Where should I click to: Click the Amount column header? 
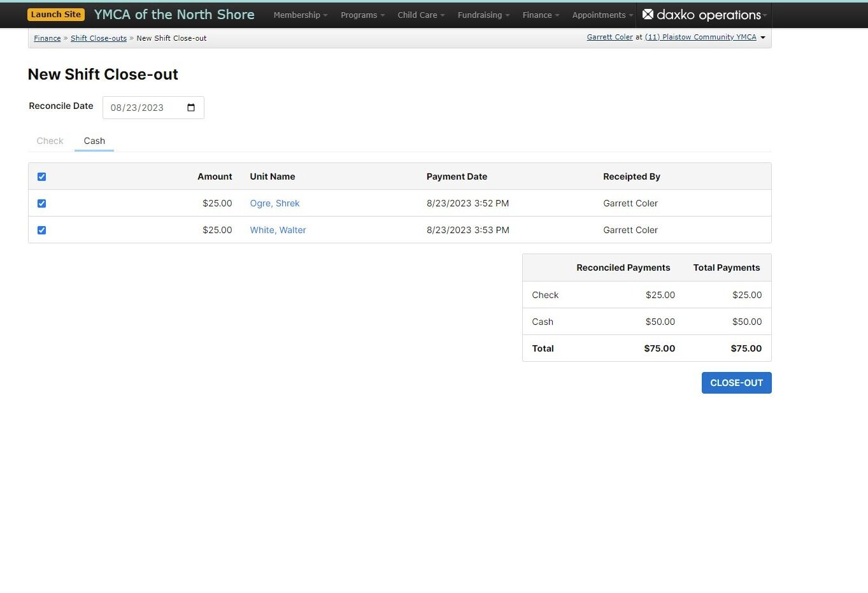pyautogui.click(x=215, y=176)
